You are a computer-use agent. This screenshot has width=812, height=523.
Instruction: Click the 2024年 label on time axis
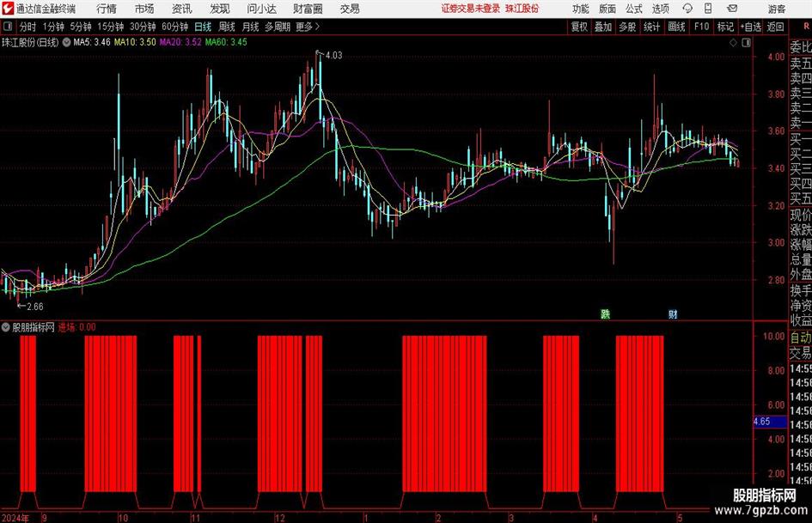(15, 518)
